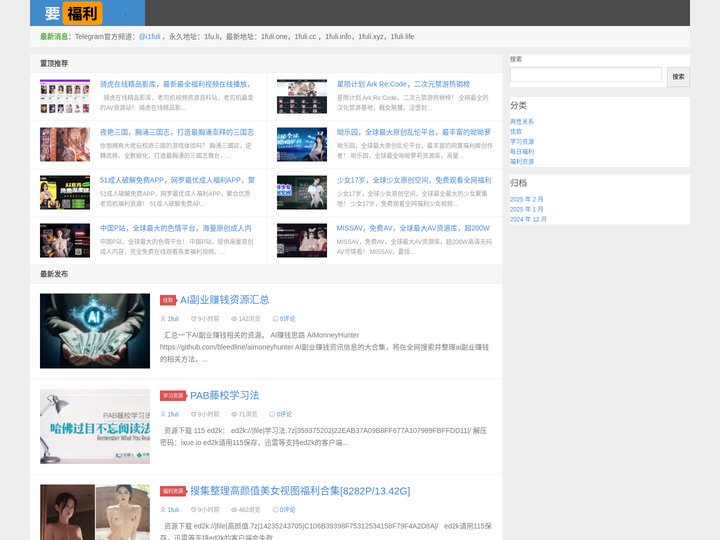Open the 福利资源 category in sidebar
The image size is (720, 540).
[522, 162]
